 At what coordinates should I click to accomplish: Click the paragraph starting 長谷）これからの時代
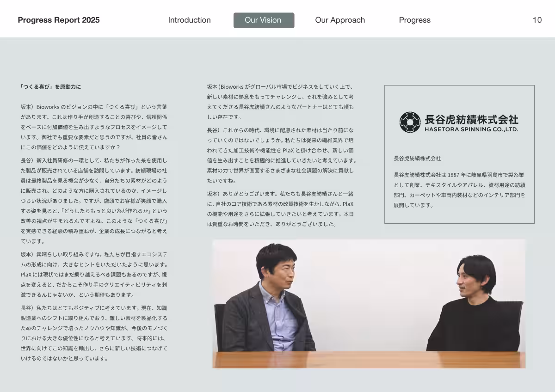(281, 155)
